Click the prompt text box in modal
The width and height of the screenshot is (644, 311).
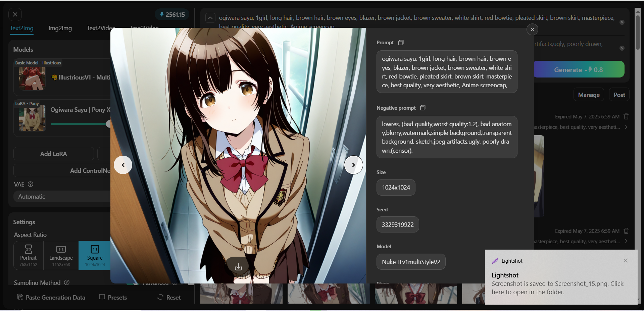click(x=447, y=72)
